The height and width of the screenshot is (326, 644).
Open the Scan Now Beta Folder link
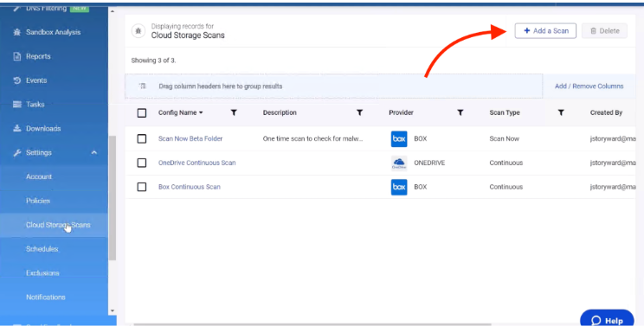[x=190, y=138]
